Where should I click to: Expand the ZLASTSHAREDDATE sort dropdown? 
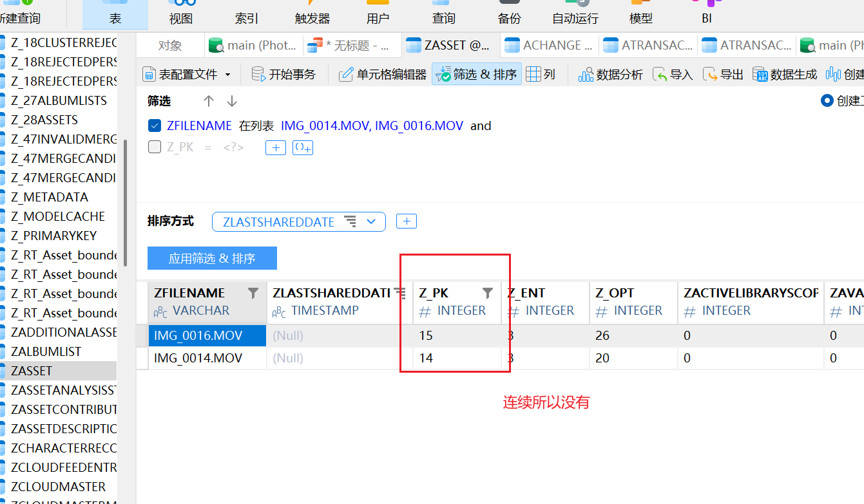[x=371, y=221]
